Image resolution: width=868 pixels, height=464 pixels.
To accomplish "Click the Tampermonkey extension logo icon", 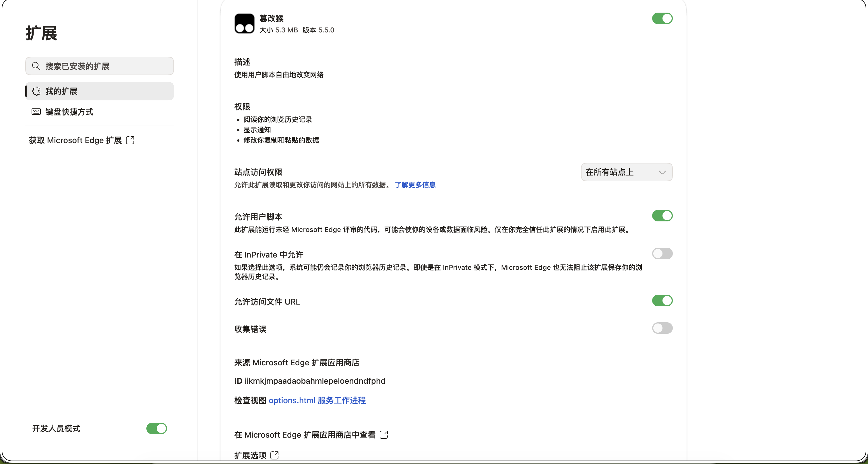I will pyautogui.click(x=244, y=23).
